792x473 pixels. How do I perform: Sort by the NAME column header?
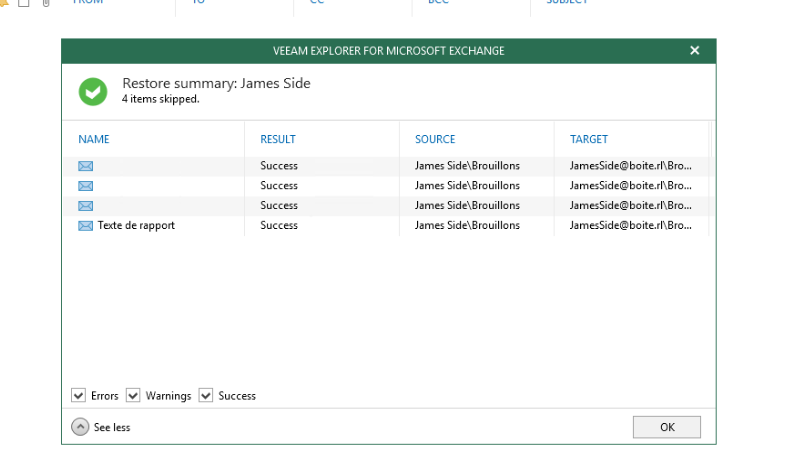[94, 140]
